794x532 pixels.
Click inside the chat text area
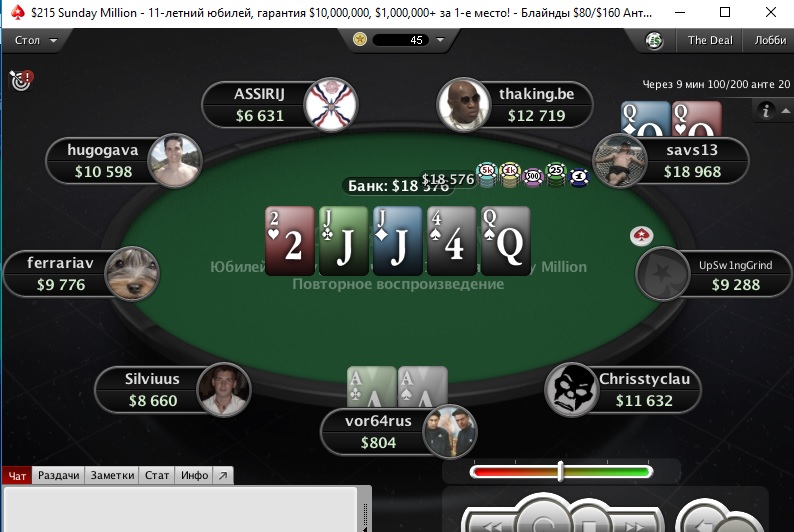click(x=181, y=509)
